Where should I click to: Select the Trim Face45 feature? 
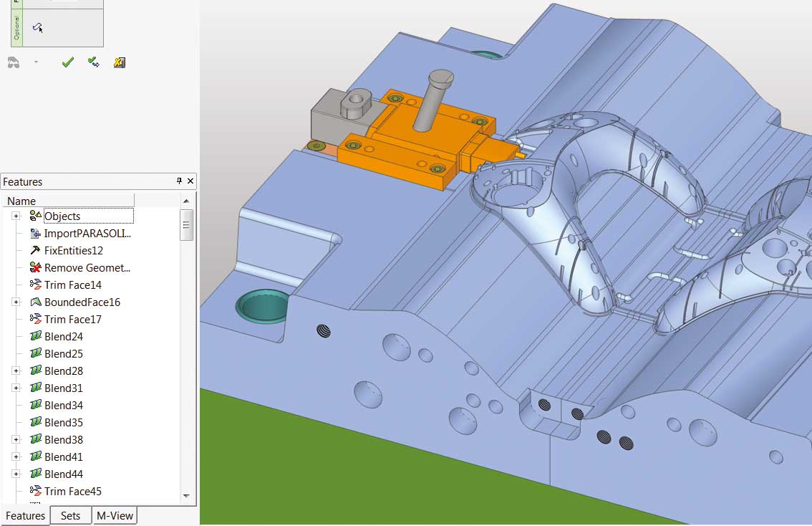(72, 491)
